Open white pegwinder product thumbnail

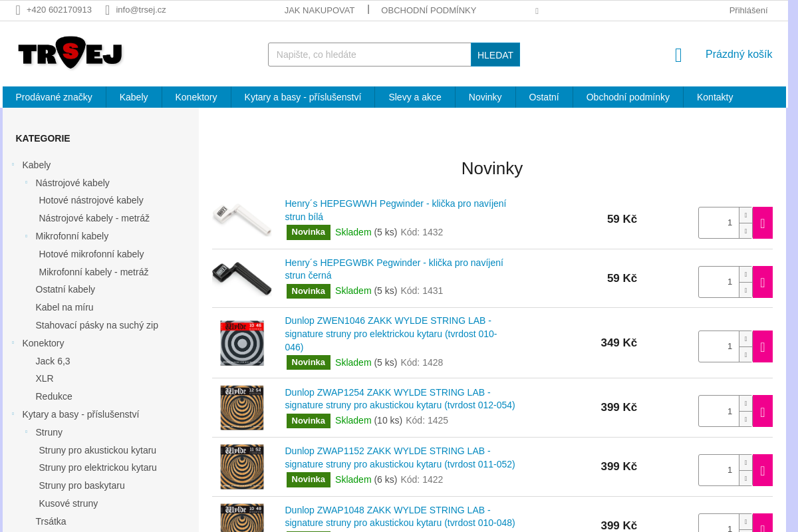click(242, 219)
